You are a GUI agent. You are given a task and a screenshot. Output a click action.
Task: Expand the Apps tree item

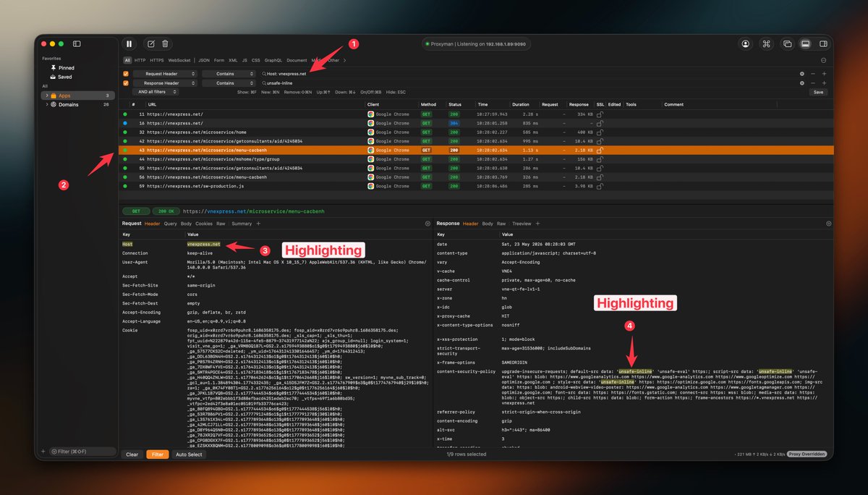[x=46, y=96]
